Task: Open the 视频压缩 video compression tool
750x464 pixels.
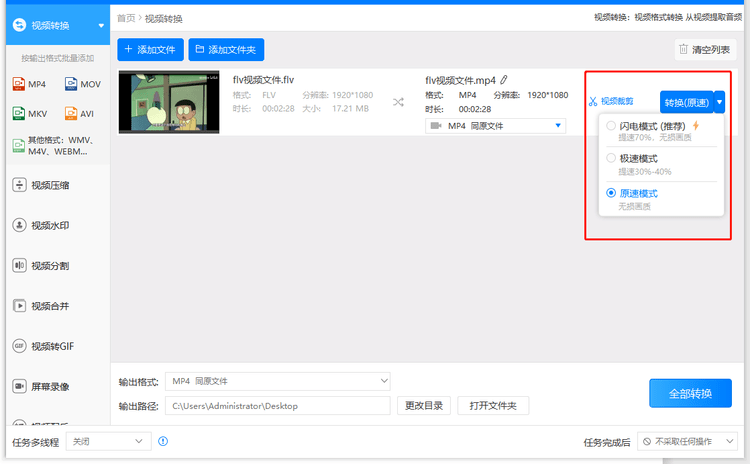Action: [41, 185]
